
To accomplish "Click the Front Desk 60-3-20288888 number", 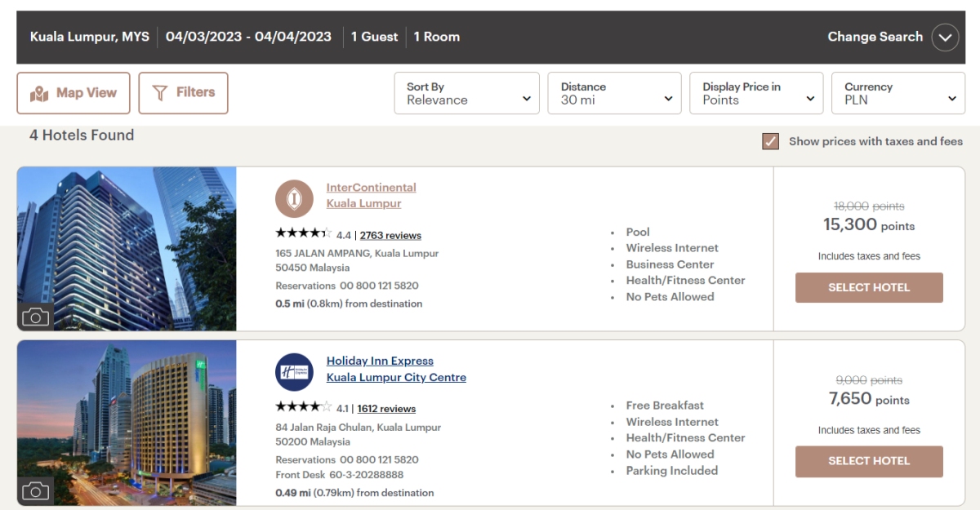I will coord(339,475).
